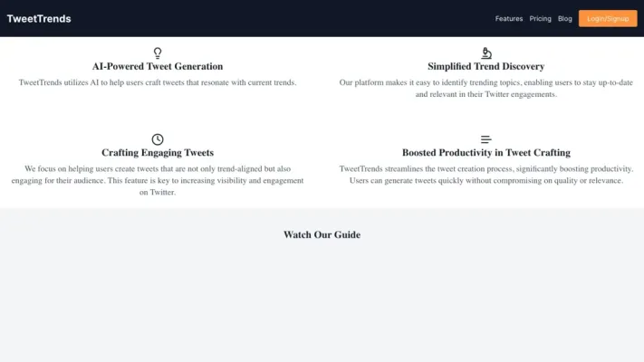The image size is (644, 362).
Task: Click the Watch Our Guide heading
Action: 322,234
